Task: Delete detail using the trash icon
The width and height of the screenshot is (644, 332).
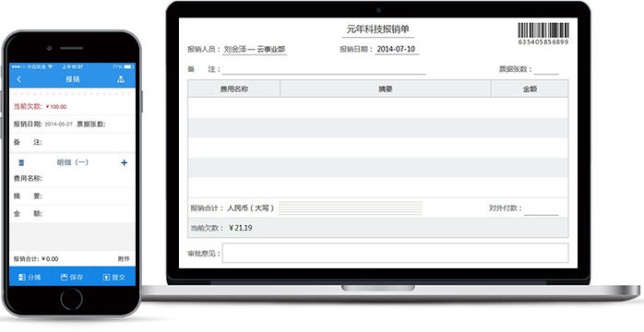Action: pyautogui.click(x=21, y=163)
